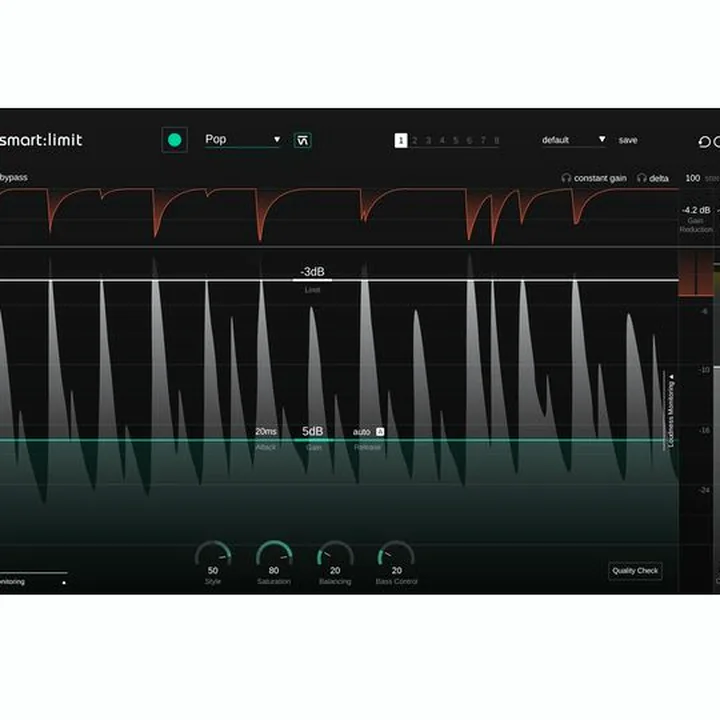
Task: Toggle the auto release A button
Action: pos(380,432)
